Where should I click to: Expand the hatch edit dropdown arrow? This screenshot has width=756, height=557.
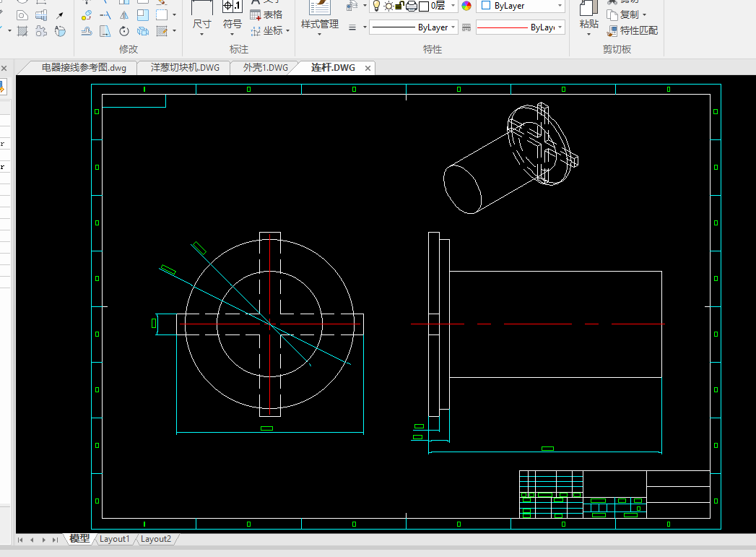(x=174, y=31)
